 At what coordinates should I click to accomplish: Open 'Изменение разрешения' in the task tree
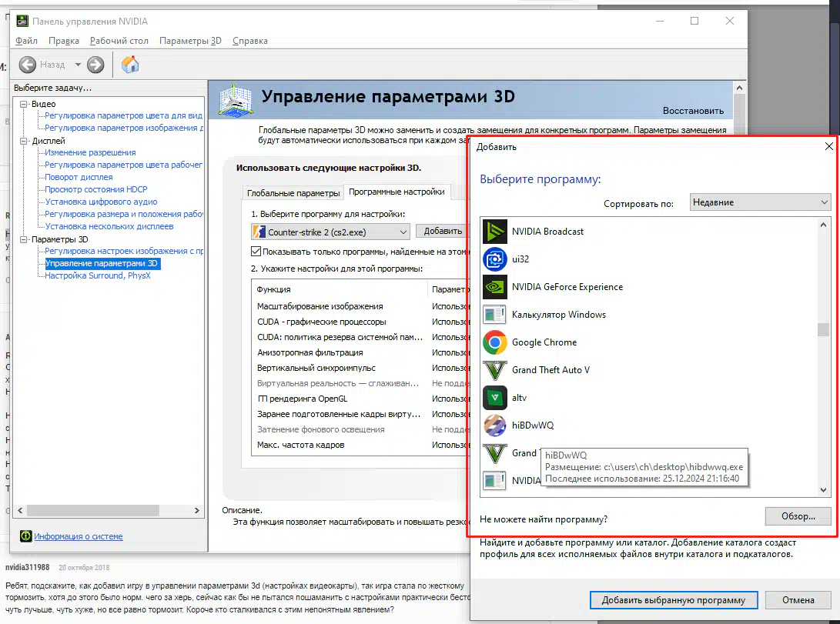pos(90,152)
